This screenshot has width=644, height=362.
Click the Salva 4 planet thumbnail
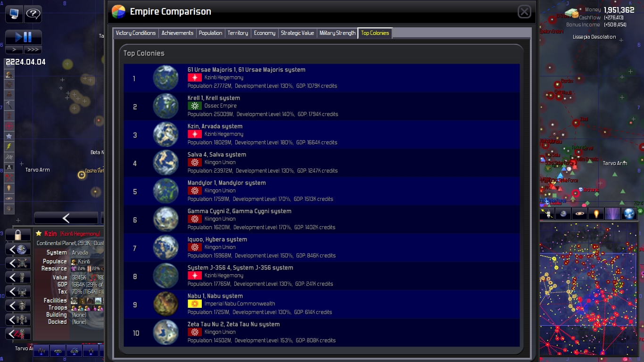click(x=166, y=163)
